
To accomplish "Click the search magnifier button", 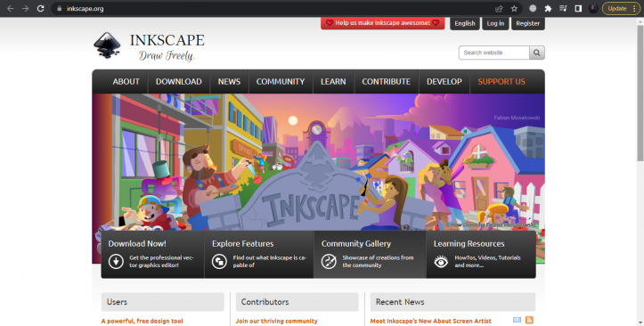I will tap(537, 53).
